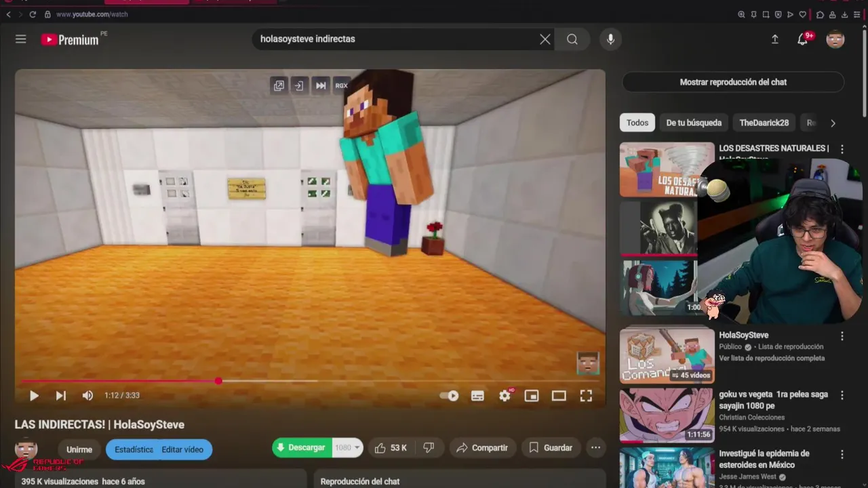Image resolution: width=868 pixels, height=488 pixels.
Task: Open options for HolaSoySteve playlist
Action: (842, 336)
